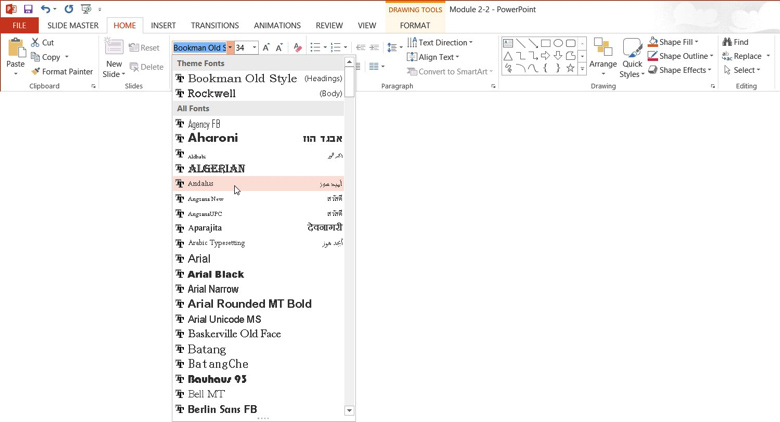
Task: Click the Format Painter brush icon
Action: click(x=35, y=72)
